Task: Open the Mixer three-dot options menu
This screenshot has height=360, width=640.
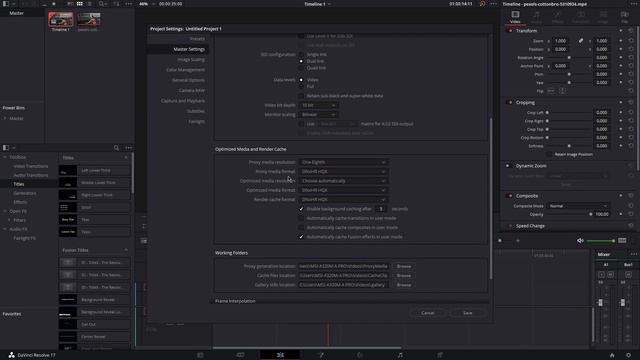Action: [633, 254]
